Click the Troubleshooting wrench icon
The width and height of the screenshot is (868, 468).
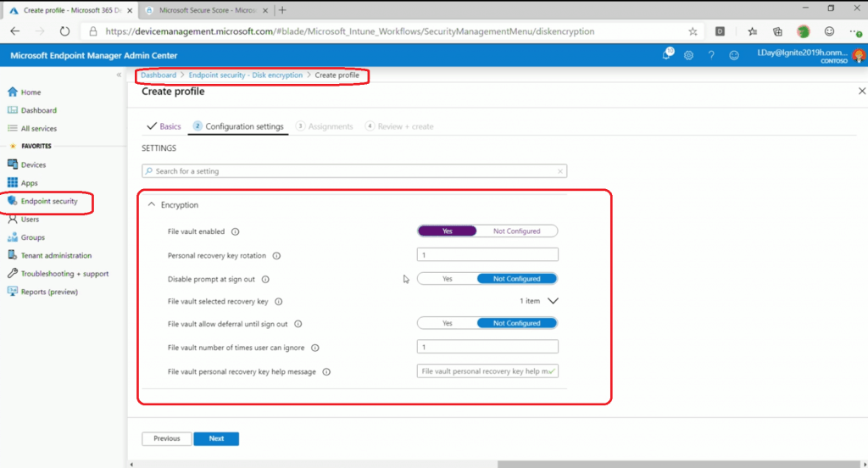click(13, 273)
